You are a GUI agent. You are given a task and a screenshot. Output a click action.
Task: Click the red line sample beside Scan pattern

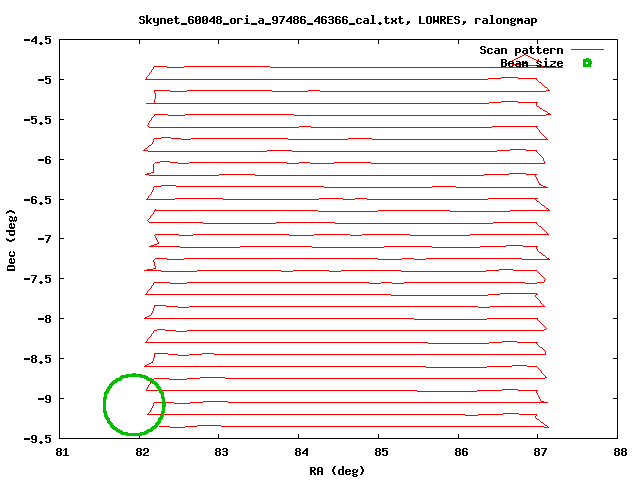pyautogui.click(x=587, y=49)
